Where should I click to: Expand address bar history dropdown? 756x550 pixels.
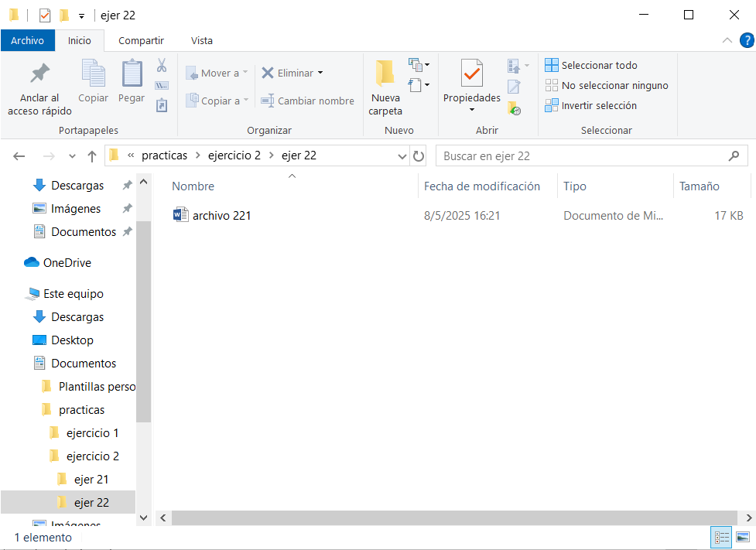[x=402, y=155]
